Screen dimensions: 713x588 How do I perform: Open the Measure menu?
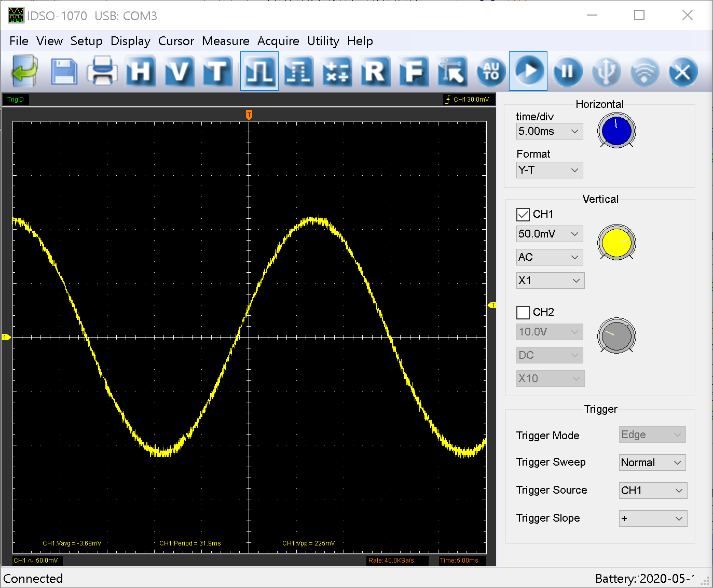(x=225, y=41)
